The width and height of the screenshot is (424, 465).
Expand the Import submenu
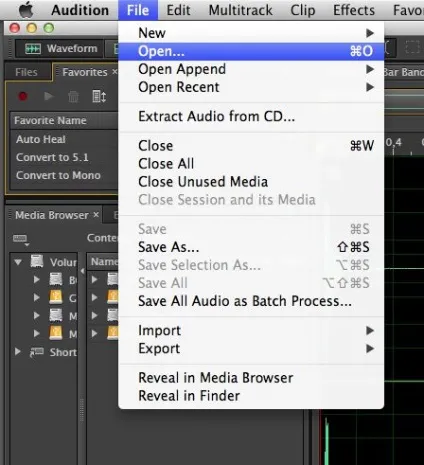tap(251, 331)
